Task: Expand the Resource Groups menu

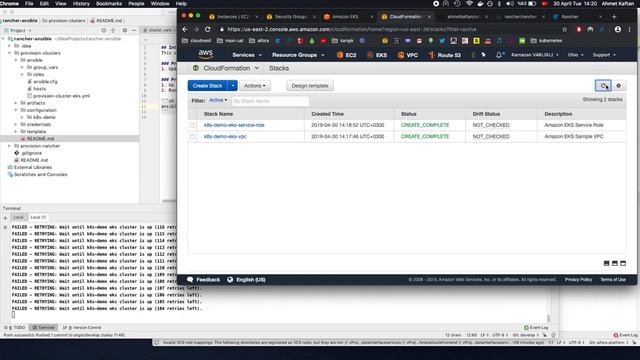Action: [298, 55]
